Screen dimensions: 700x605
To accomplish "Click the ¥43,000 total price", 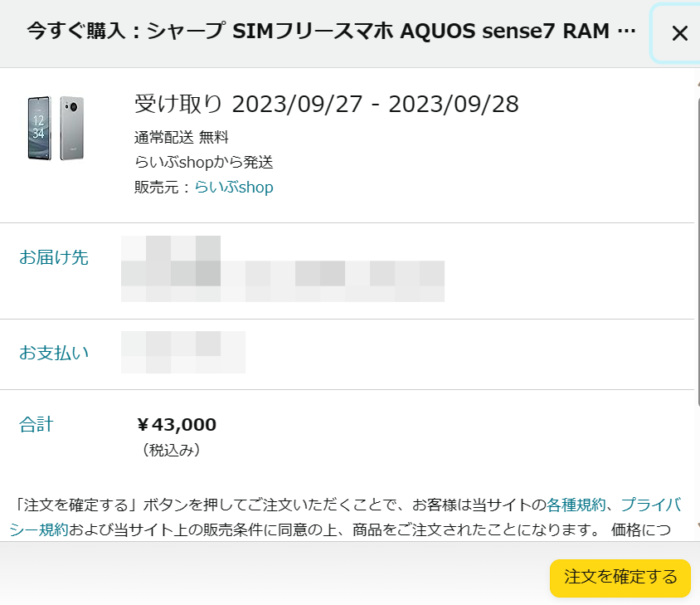I will (177, 424).
